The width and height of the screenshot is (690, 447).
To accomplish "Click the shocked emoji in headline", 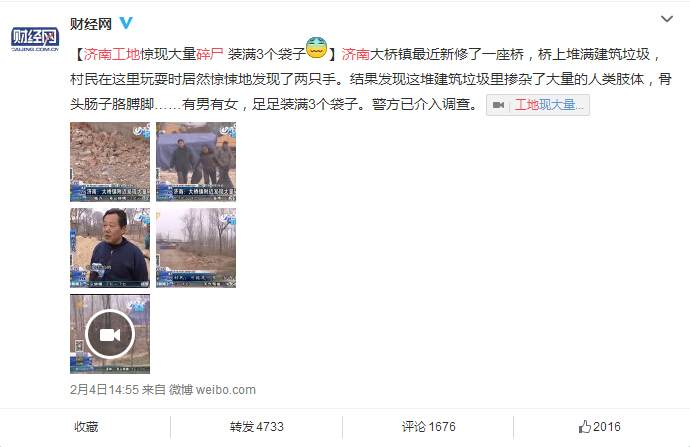I will pyautogui.click(x=316, y=48).
